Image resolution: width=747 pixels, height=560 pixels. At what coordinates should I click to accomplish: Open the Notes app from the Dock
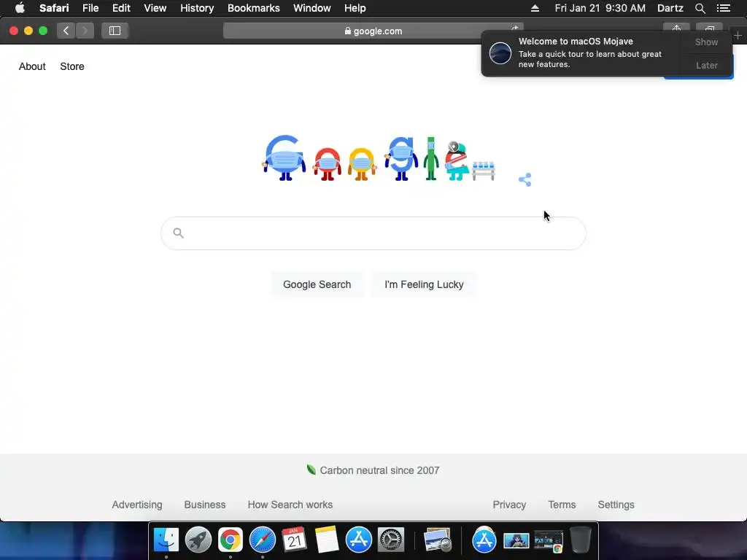[326, 540]
